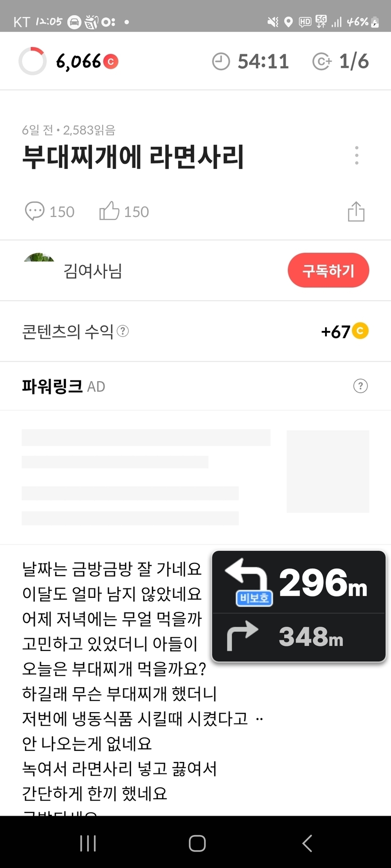This screenshot has width=391, height=868.
Task: Open the loading ad thumbnail placeholder
Action: point(328,471)
